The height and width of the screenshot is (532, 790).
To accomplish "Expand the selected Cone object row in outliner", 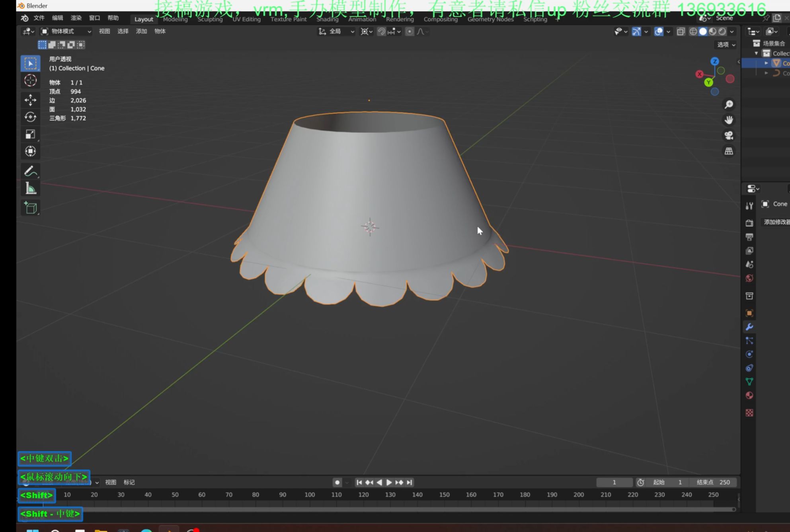I will point(766,63).
